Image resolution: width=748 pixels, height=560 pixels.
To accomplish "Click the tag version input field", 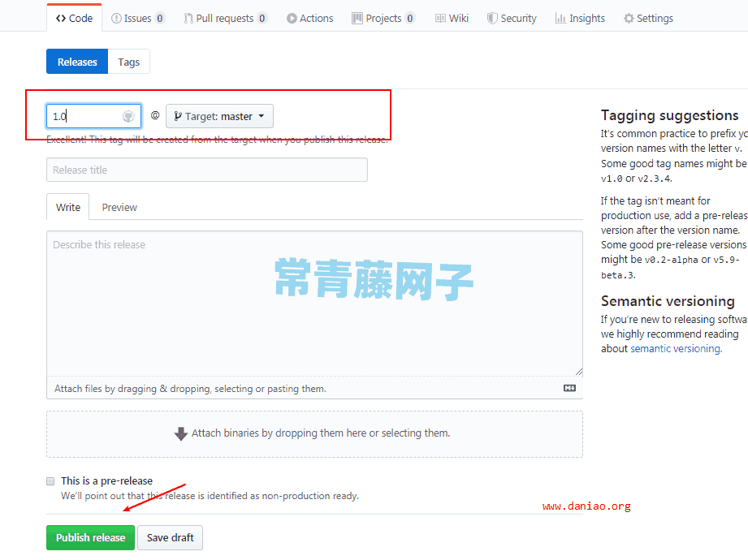I will coord(93,116).
